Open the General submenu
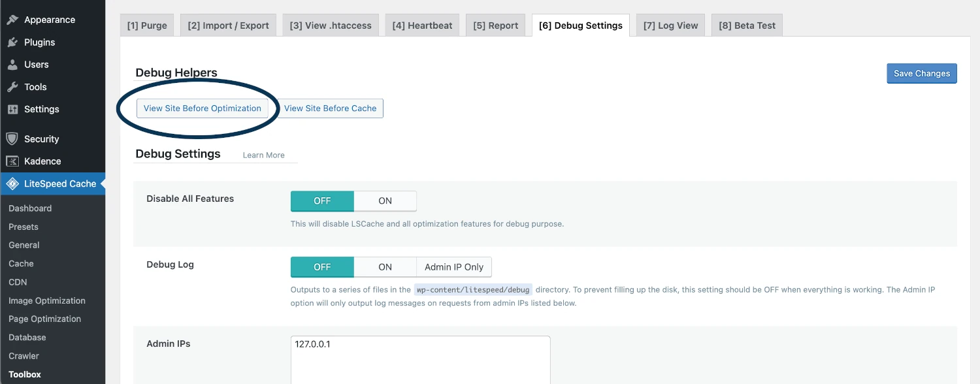980x384 pixels. [x=24, y=245]
